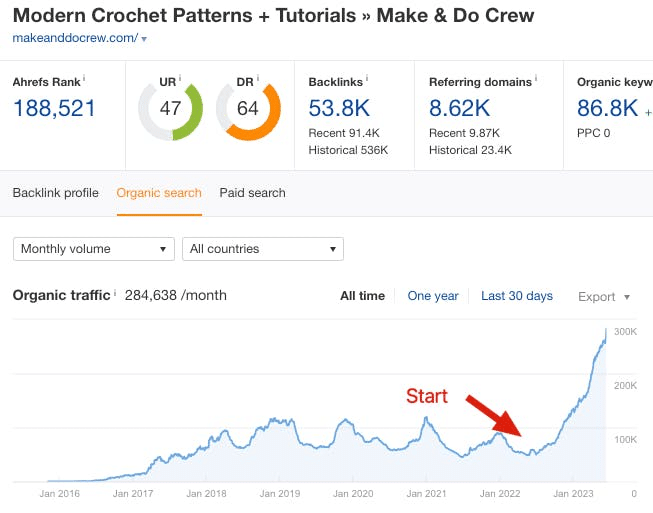Switch to the Paid search tab

252,193
